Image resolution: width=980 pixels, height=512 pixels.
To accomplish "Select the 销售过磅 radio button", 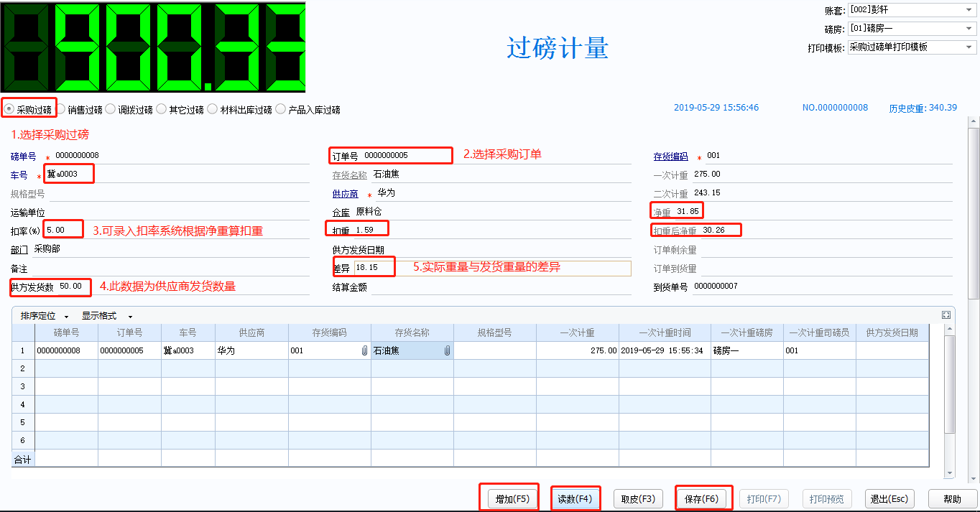I will click(60, 110).
